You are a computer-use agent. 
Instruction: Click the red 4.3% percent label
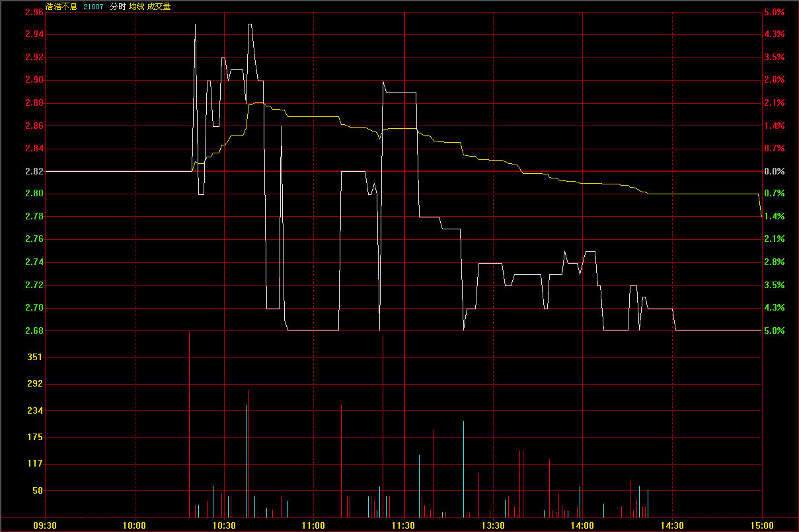[x=774, y=34]
